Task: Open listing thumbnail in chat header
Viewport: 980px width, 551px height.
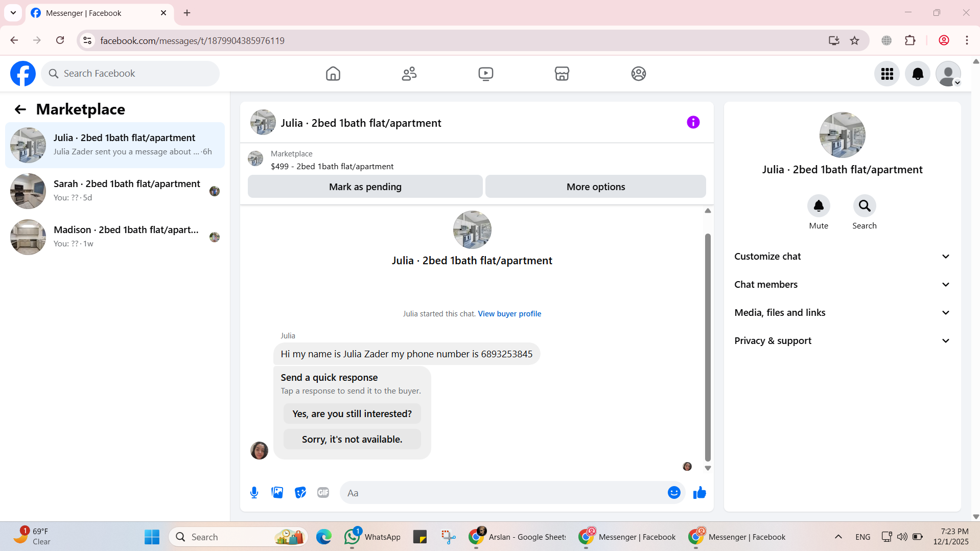Action: [x=263, y=122]
